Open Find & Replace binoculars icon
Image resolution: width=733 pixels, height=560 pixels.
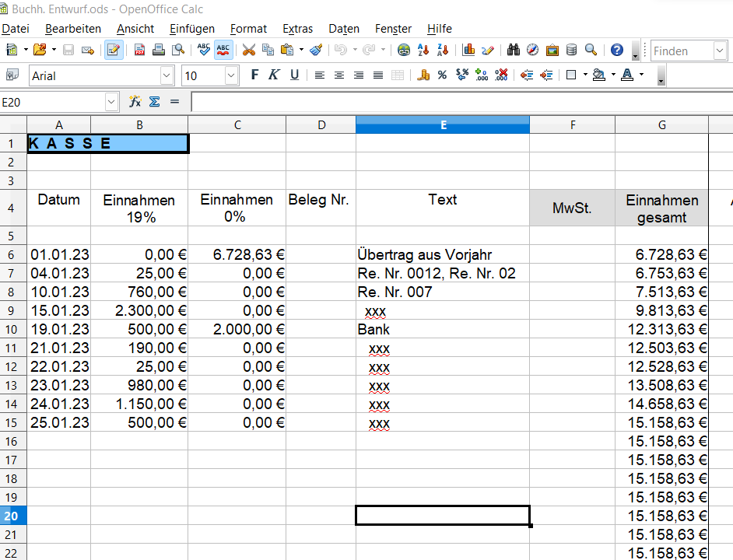click(513, 51)
